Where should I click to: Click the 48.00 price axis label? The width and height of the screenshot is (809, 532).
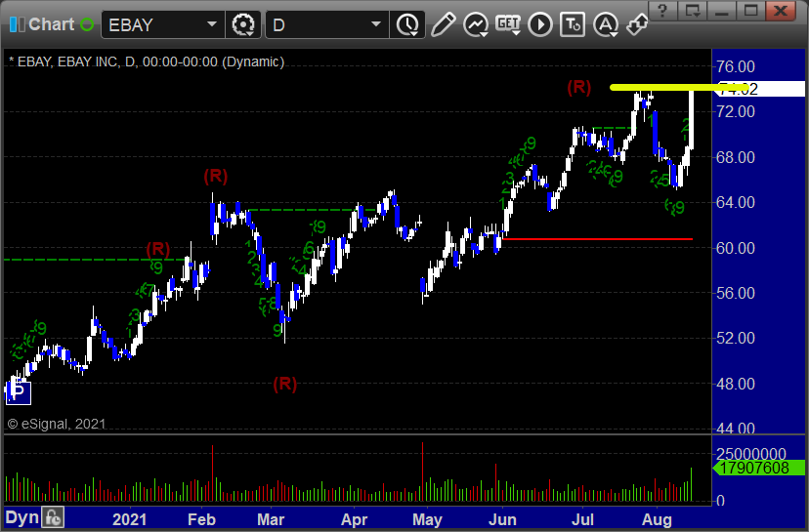[735, 384]
